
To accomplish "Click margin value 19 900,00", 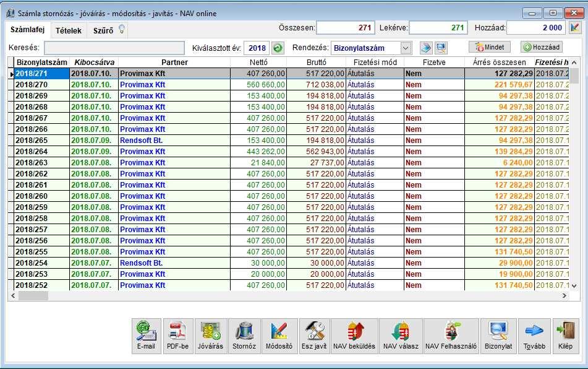I will pos(516,274).
